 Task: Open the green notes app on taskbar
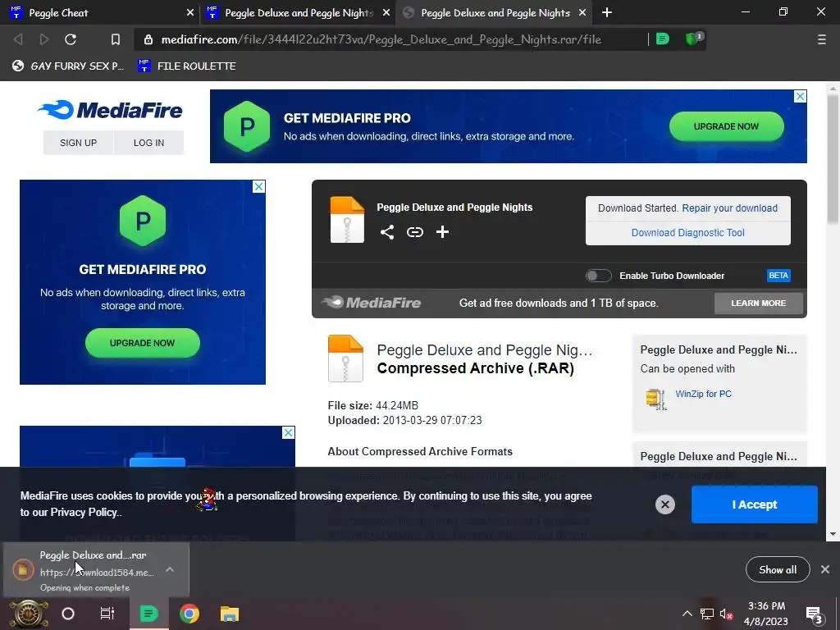[x=149, y=614]
